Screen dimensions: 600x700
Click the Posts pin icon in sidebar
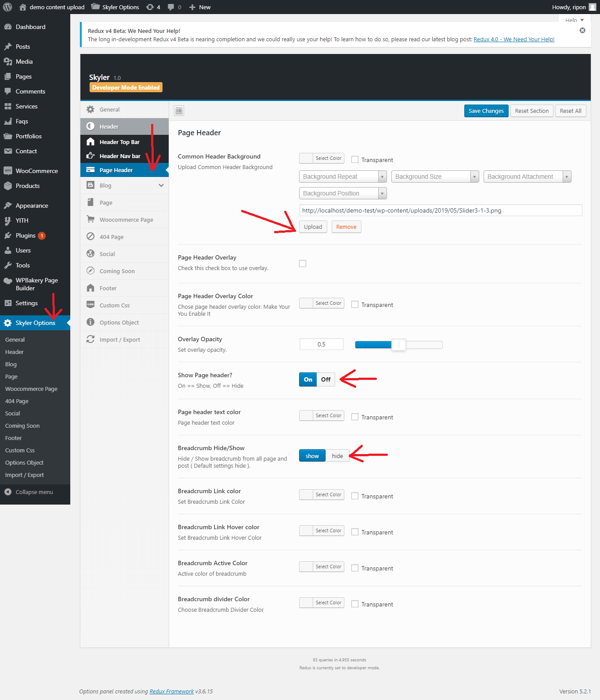[x=8, y=47]
